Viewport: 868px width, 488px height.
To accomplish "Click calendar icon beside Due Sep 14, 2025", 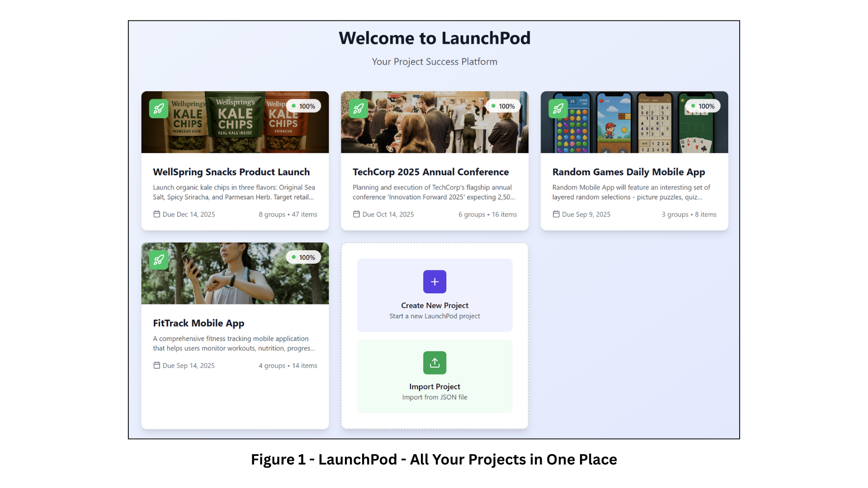I will (x=157, y=365).
